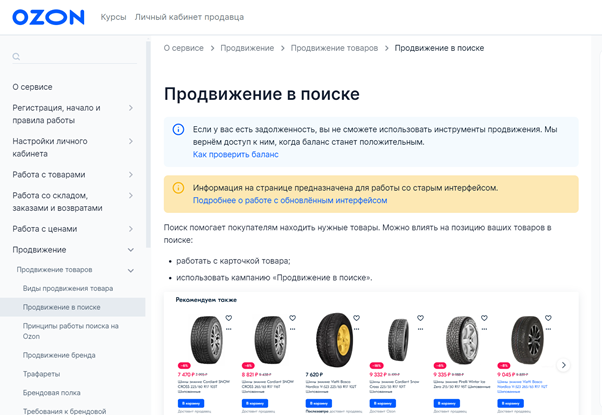The image size is (602, 415).
Task: Expand the 'Работа с товарами' section
Action: pos(130,175)
